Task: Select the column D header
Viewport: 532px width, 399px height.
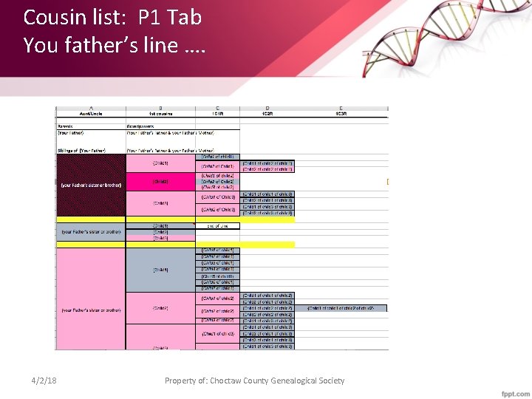Action: click(x=267, y=108)
